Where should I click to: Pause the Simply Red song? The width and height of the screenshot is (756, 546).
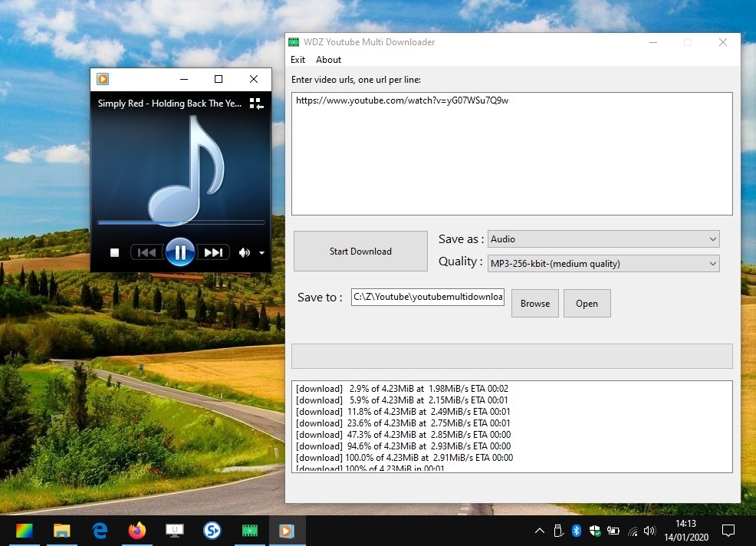click(180, 252)
